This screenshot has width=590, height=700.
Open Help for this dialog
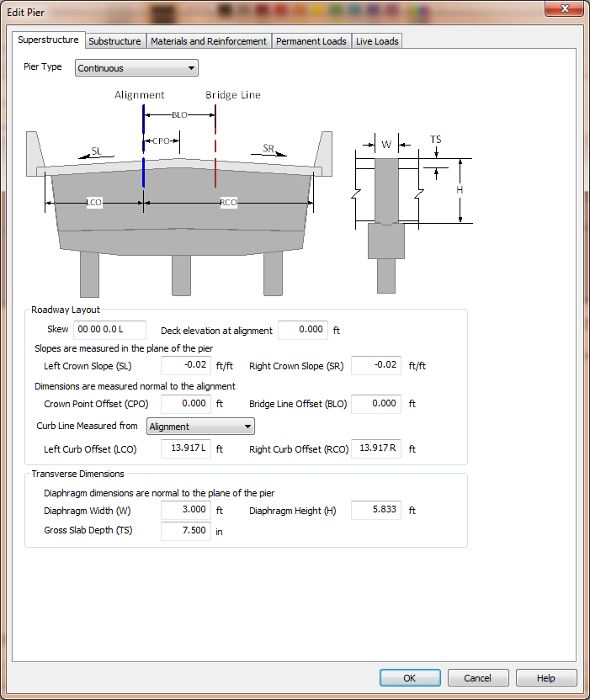(546, 678)
